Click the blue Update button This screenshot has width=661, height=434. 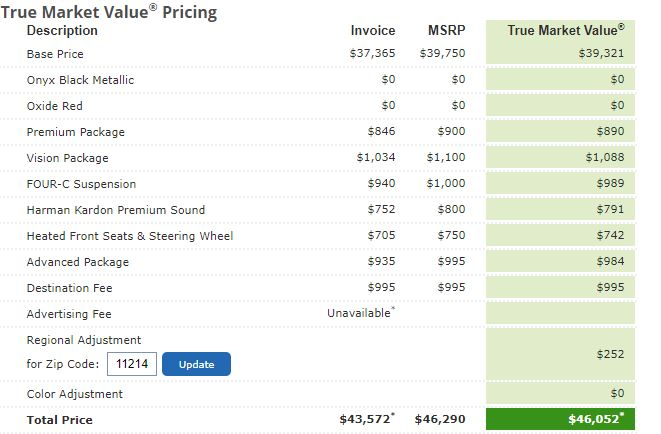click(x=196, y=364)
